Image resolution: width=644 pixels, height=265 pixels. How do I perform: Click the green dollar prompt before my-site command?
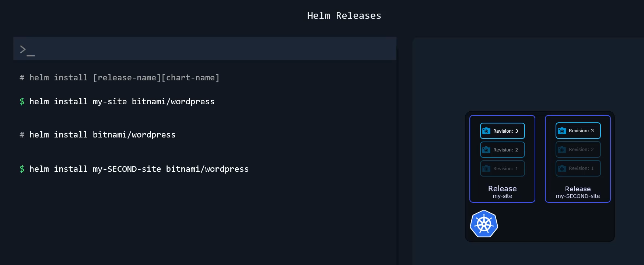(22, 102)
